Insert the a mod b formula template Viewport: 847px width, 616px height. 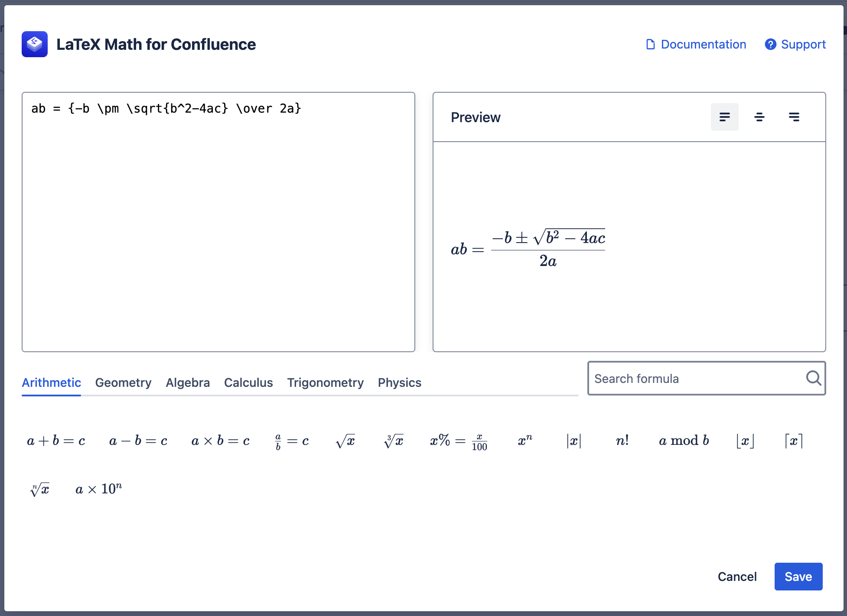(684, 441)
